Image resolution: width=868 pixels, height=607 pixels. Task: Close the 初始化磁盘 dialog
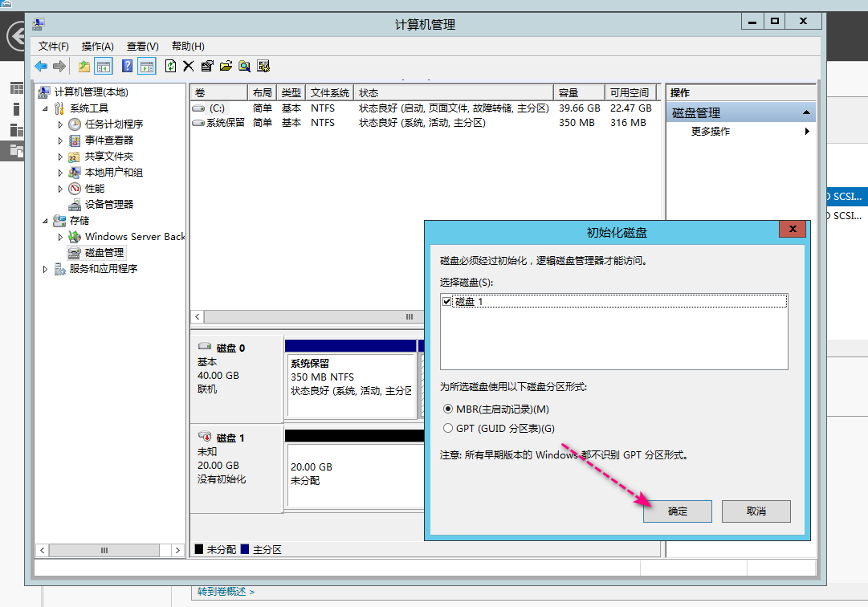793,229
